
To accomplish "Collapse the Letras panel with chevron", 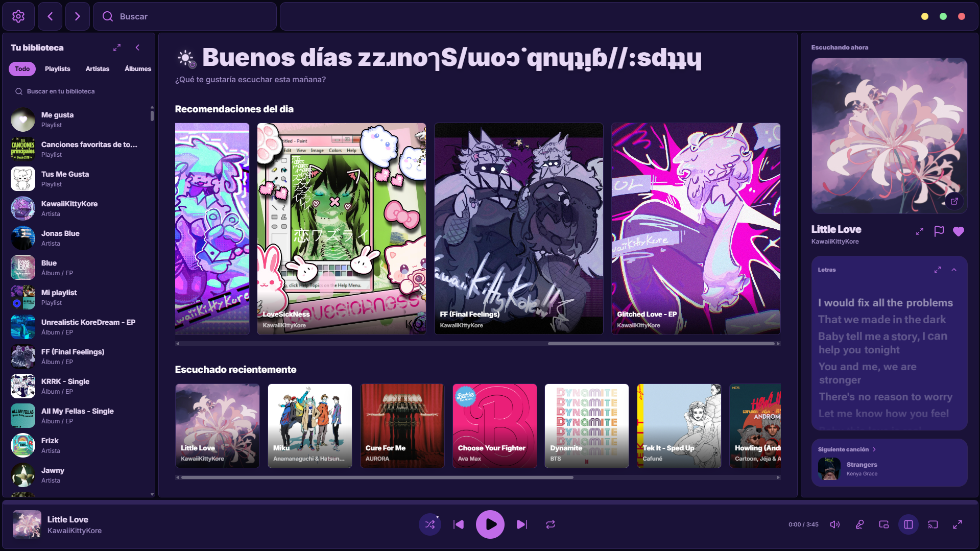I will click(x=954, y=270).
